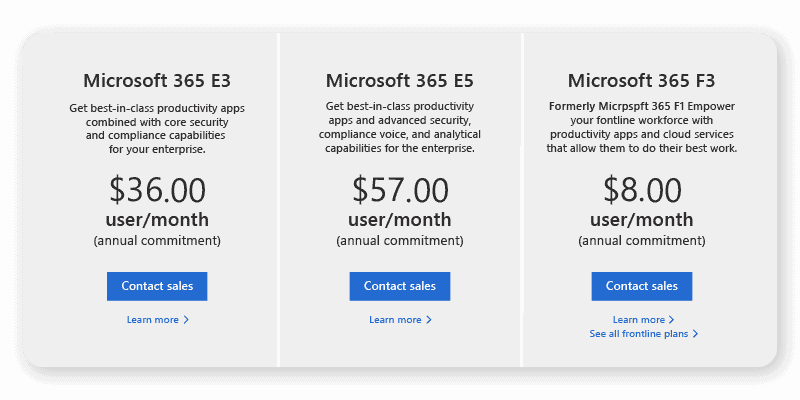The height and width of the screenshot is (400, 800).
Task: Click the $57.00 price text
Action: click(x=399, y=190)
